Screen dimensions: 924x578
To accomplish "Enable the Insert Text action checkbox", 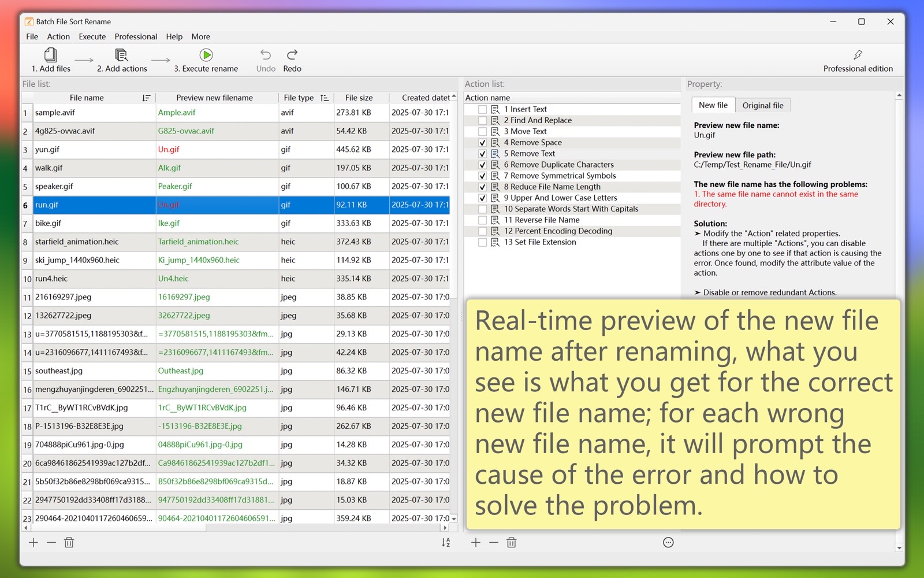I will pyautogui.click(x=482, y=109).
